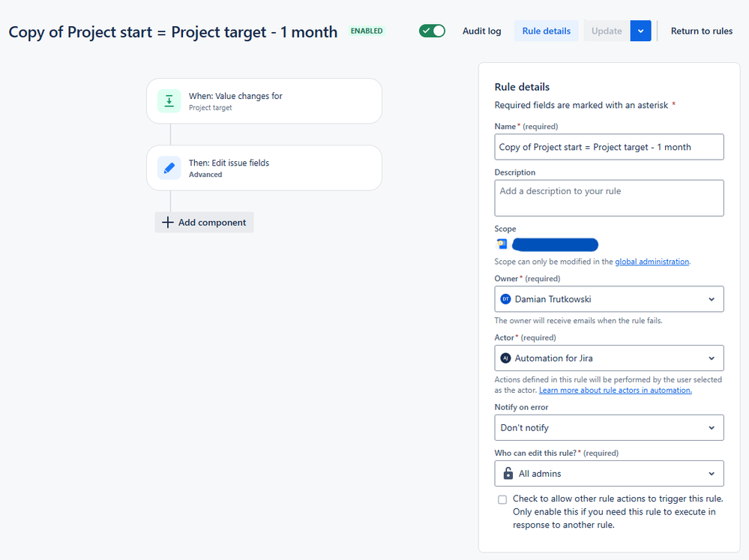Screen dimensions: 749x560
Task: Open the Audit log view
Action: (481, 31)
